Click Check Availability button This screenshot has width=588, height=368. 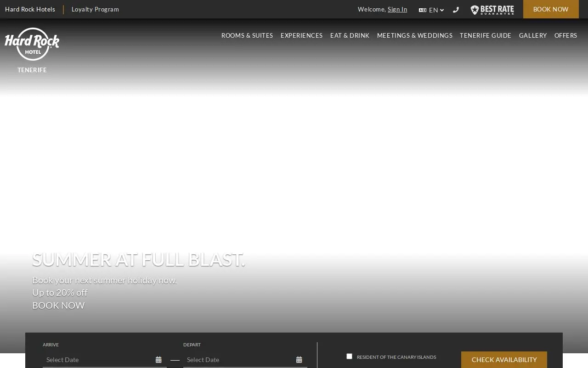504,360
